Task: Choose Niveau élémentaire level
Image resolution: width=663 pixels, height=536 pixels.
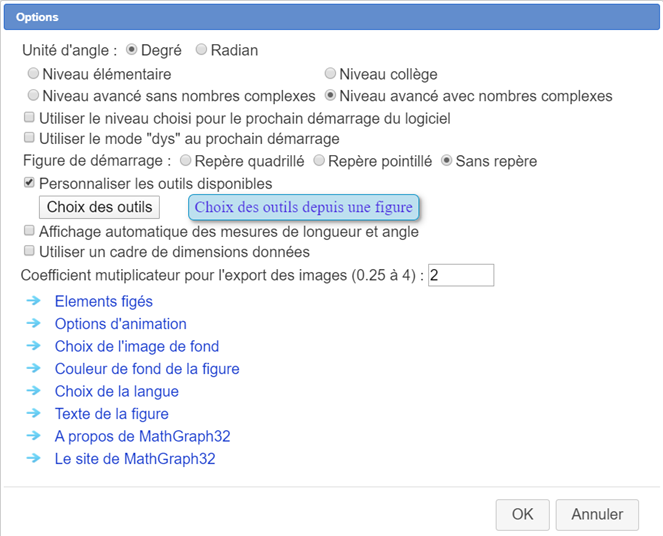Action: pos(33,74)
